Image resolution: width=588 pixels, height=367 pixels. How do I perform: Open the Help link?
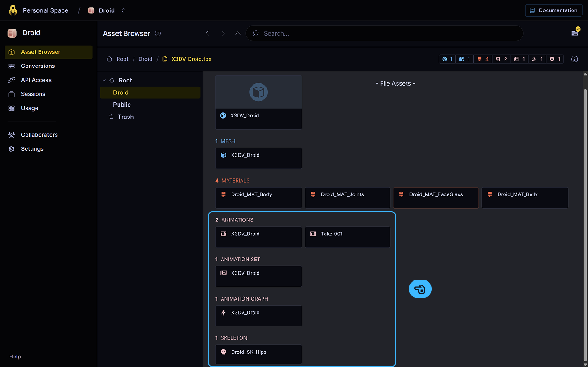pos(15,357)
